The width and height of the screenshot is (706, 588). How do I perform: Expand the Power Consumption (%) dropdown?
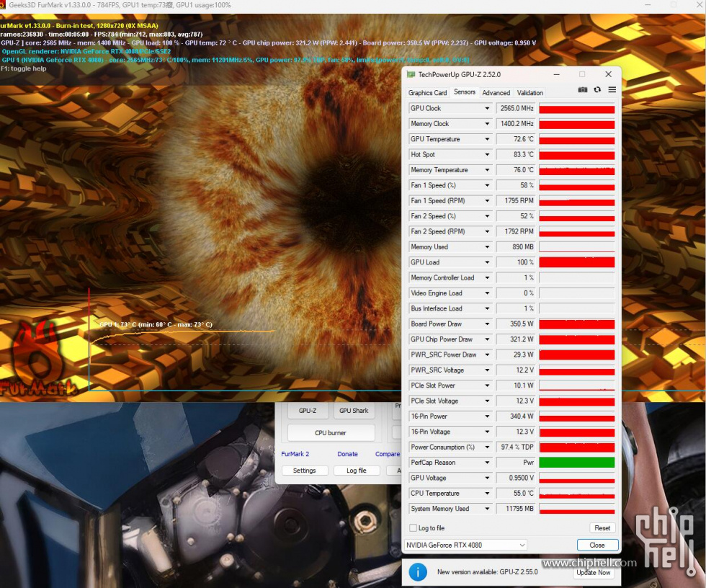coord(487,447)
